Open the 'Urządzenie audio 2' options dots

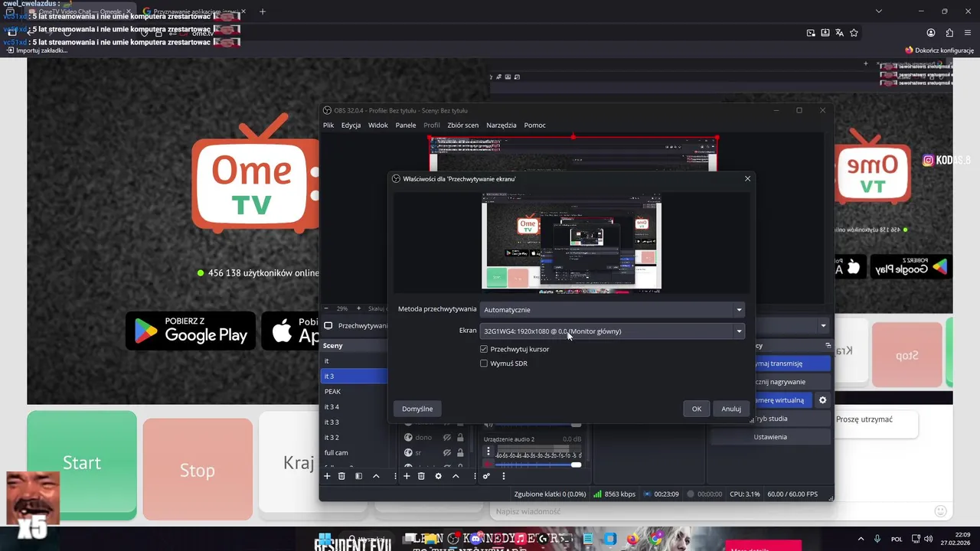[488, 452]
